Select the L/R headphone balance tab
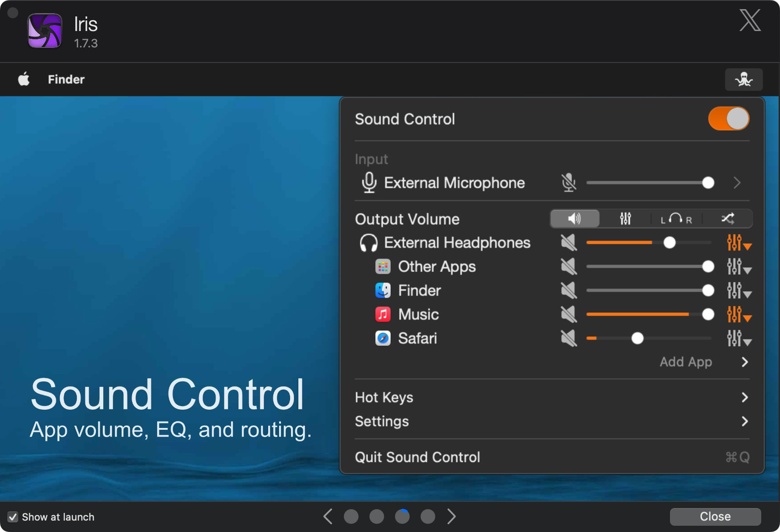This screenshot has height=532, width=780. click(x=676, y=219)
